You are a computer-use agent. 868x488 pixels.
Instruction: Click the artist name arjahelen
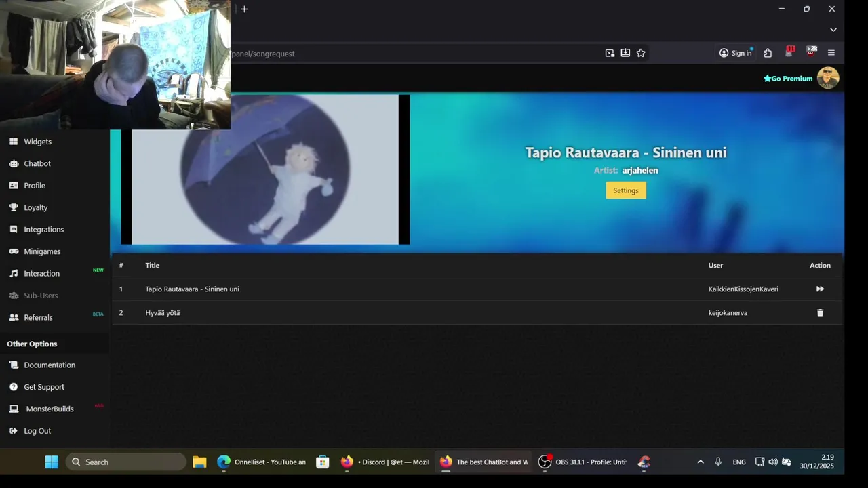[640, 171]
